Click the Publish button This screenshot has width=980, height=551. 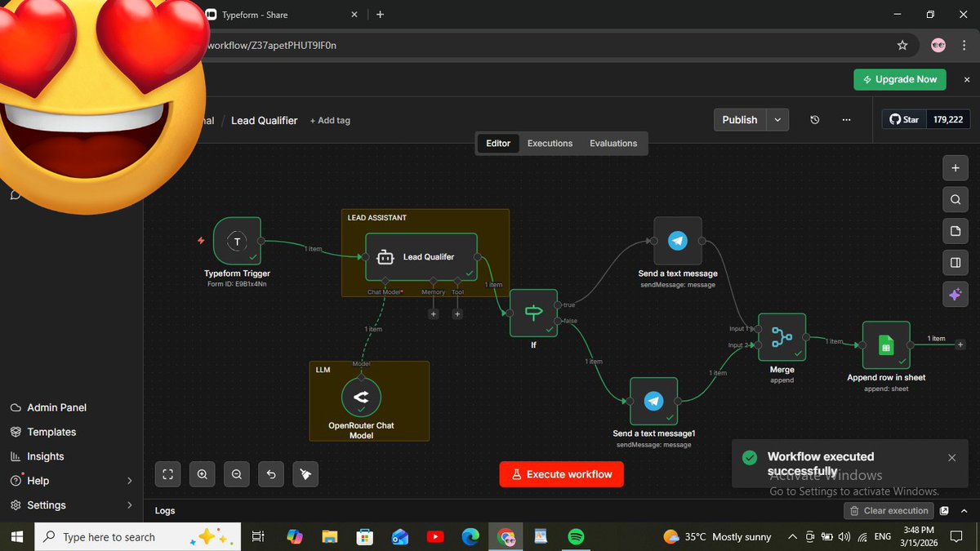pyautogui.click(x=740, y=120)
